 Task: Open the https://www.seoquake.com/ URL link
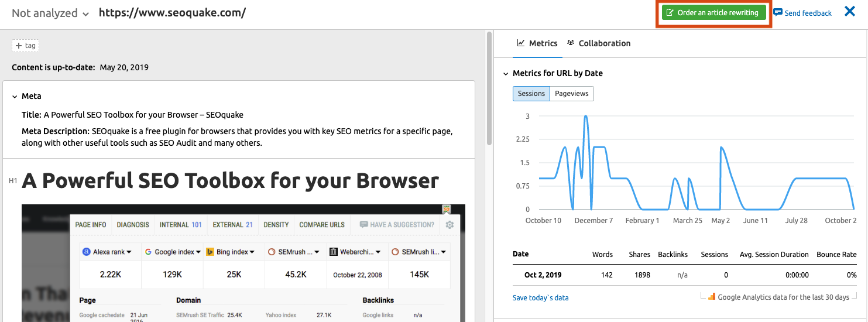pyautogui.click(x=172, y=12)
